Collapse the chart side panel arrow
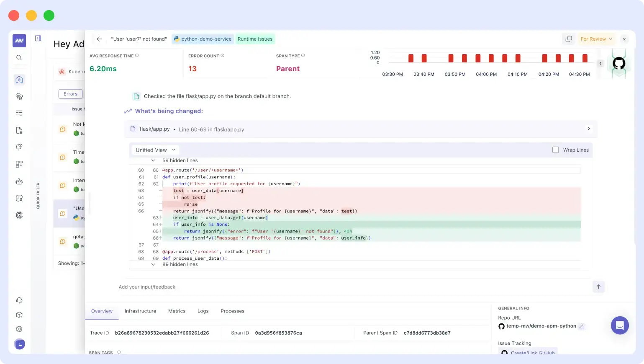Screen dimensions: 644x364 coord(600,63)
